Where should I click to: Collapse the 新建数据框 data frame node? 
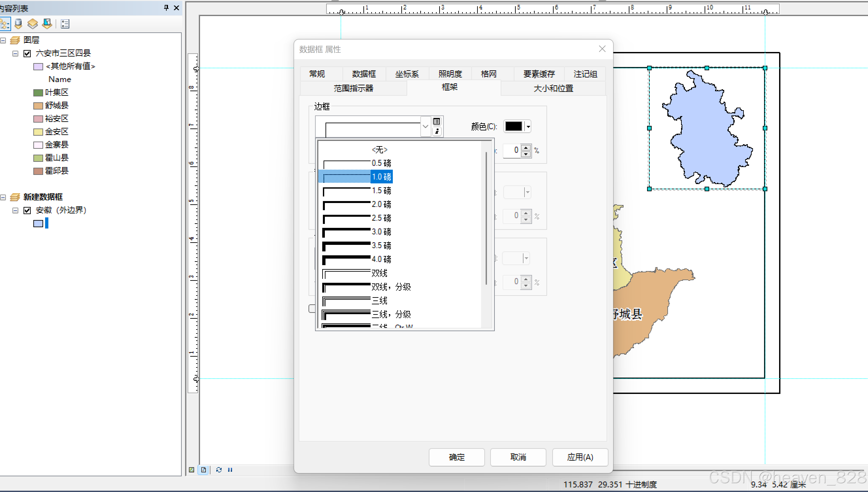coord(3,197)
